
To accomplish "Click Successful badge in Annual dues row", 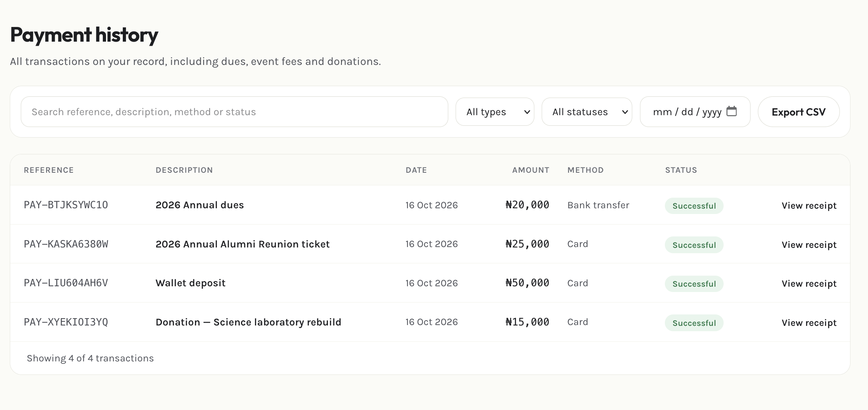I will tap(694, 206).
